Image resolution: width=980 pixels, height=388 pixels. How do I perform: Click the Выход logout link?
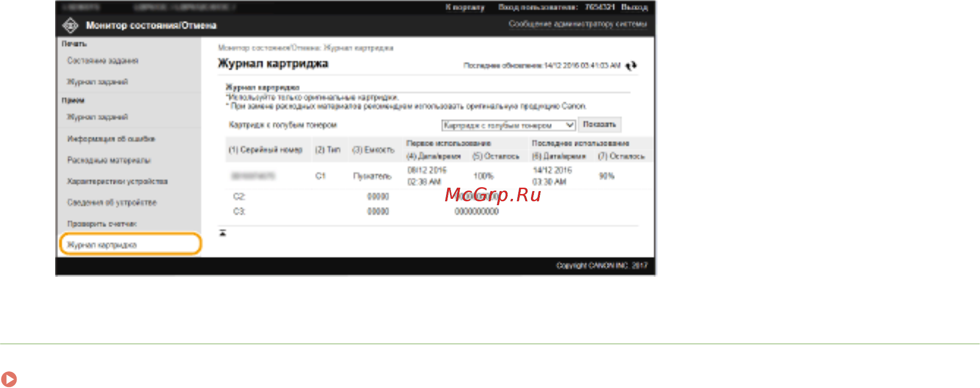[634, 7]
